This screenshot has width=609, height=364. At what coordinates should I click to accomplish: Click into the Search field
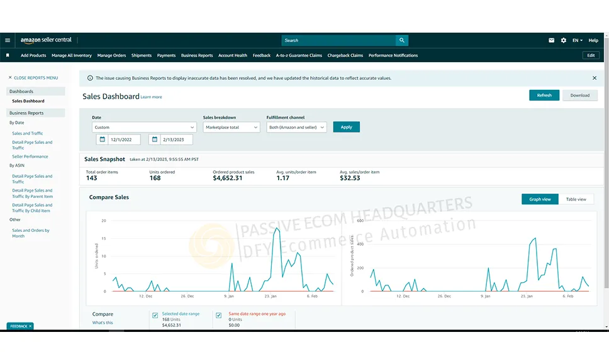click(338, 40)
